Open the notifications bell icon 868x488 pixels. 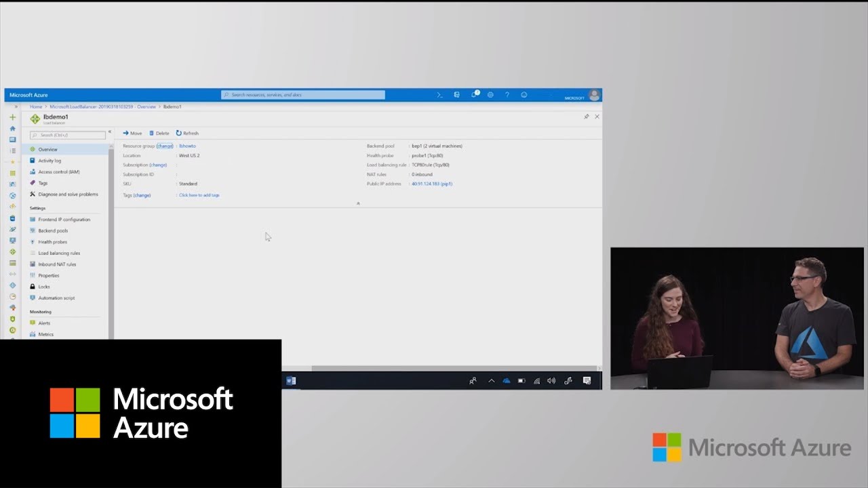coord(474,95)
